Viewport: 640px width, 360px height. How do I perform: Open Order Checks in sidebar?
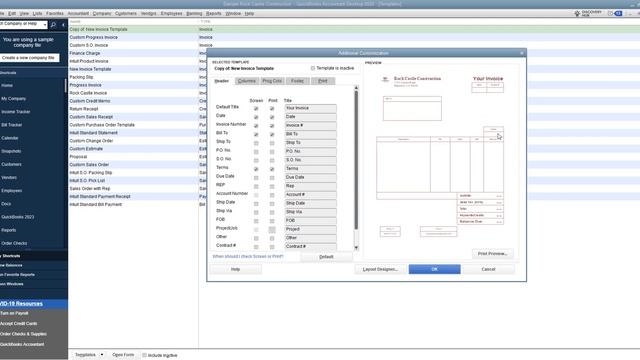click(14, 243)
